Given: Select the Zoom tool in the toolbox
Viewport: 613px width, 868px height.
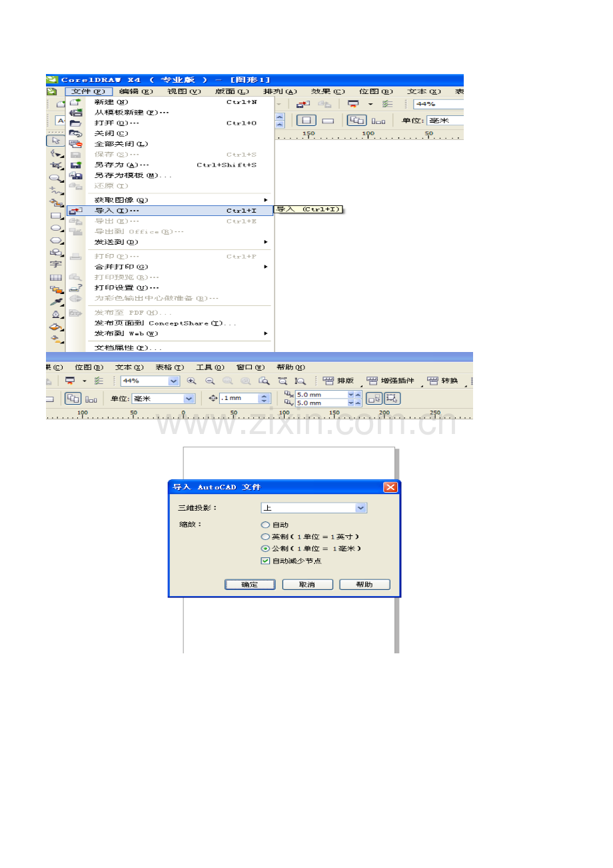Looking at the screenshot, I should pos(57,178).
